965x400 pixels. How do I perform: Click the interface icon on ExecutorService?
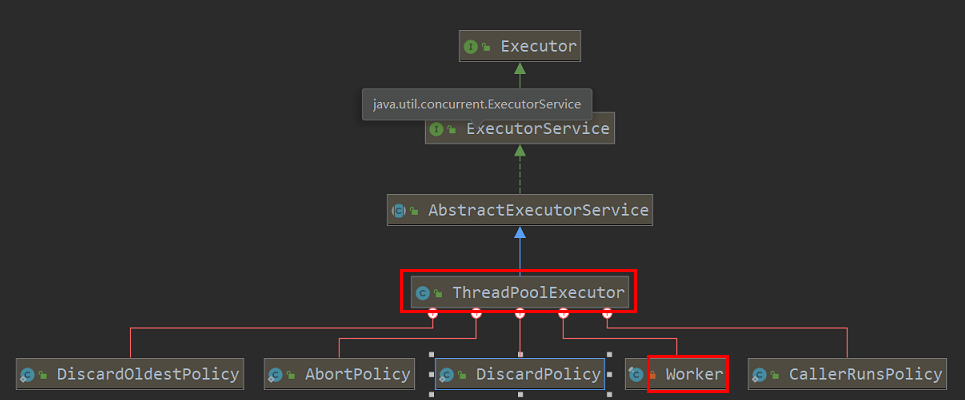(436, 129)
